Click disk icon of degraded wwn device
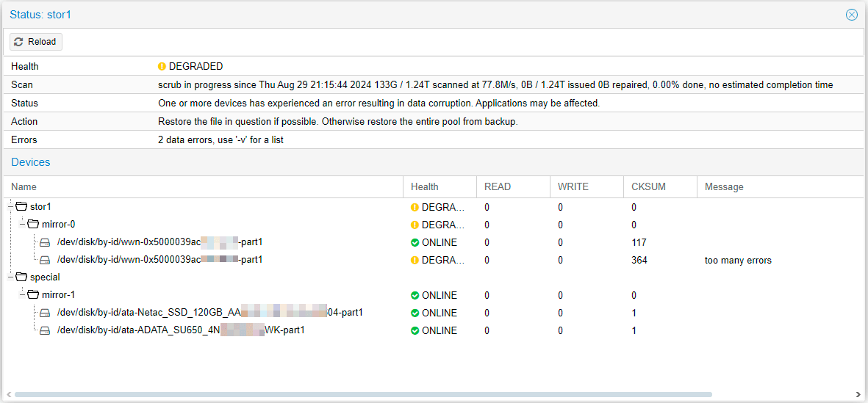Viewport: 868px width, 403px height. point(46,260)
